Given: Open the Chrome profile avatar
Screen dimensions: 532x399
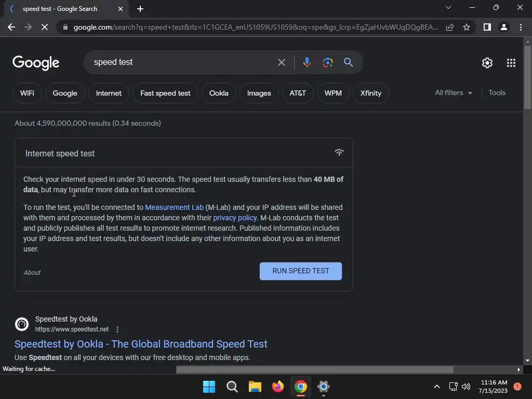Looking at the screenshot, I should coord(504,27).
